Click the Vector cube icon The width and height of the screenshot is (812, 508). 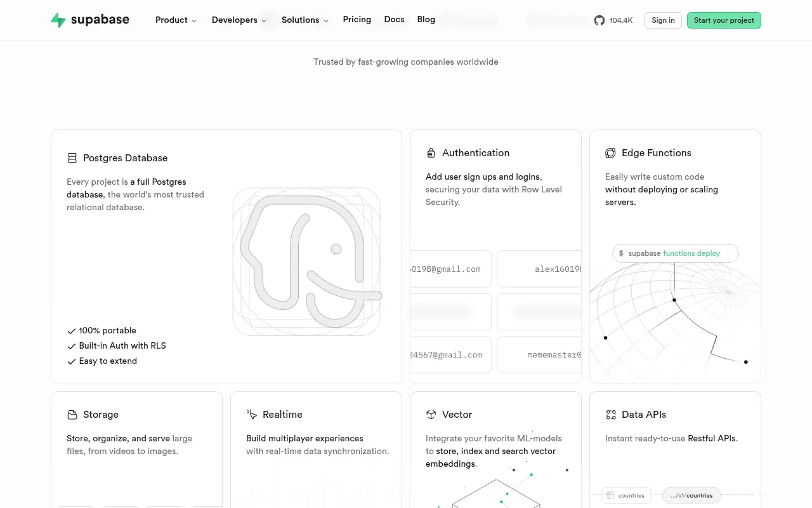431,415
